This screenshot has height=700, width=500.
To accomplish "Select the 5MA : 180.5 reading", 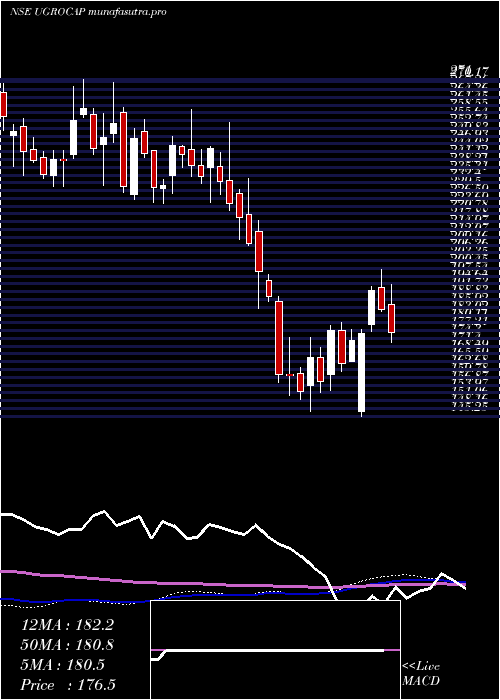I will pyautogui.click(x=63, y=665).
